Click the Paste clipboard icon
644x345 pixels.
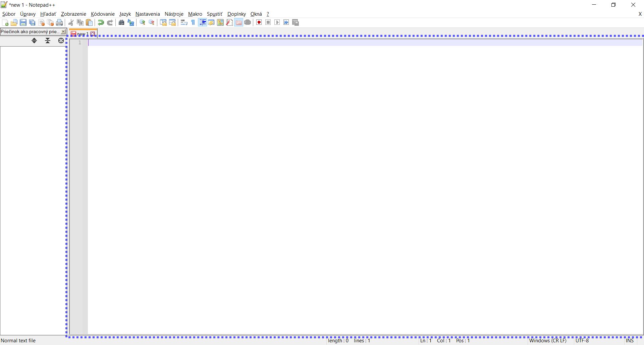pos(89,22)
